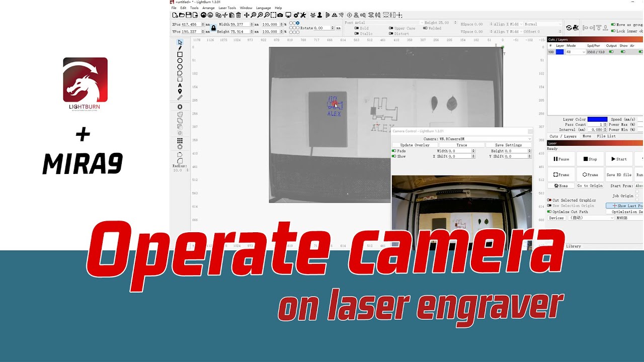Switch to the Move tab
Image resolution: width=644 pixels, height=362 pixels.
point(587,136)
